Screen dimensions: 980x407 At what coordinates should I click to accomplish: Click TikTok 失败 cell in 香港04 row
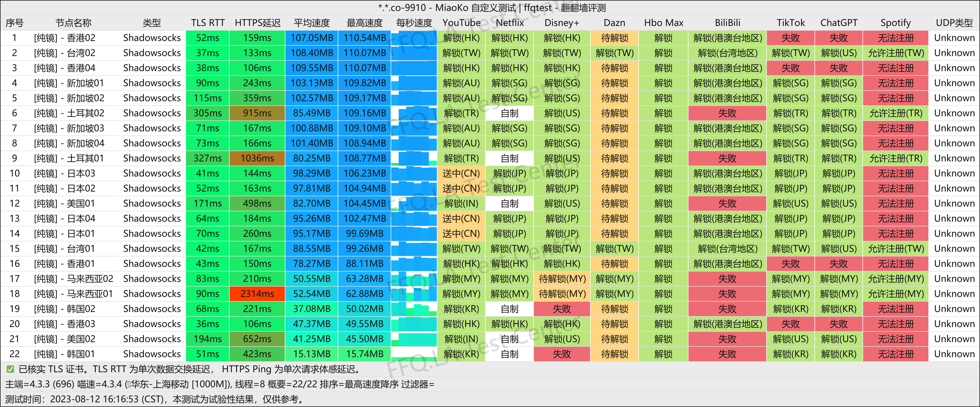pos(791,68)
